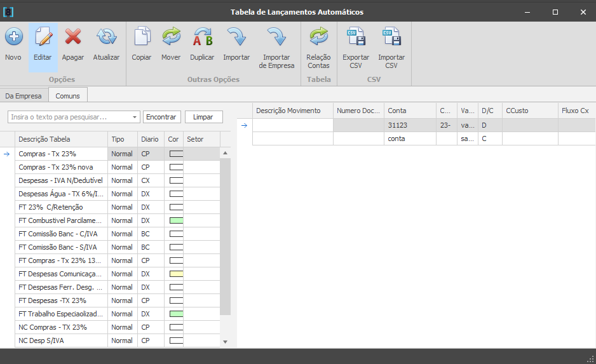The width and height of the screenshot is (596, 364).
Task: Open the search text dropdown arrow
Action: tap(135, 117)
